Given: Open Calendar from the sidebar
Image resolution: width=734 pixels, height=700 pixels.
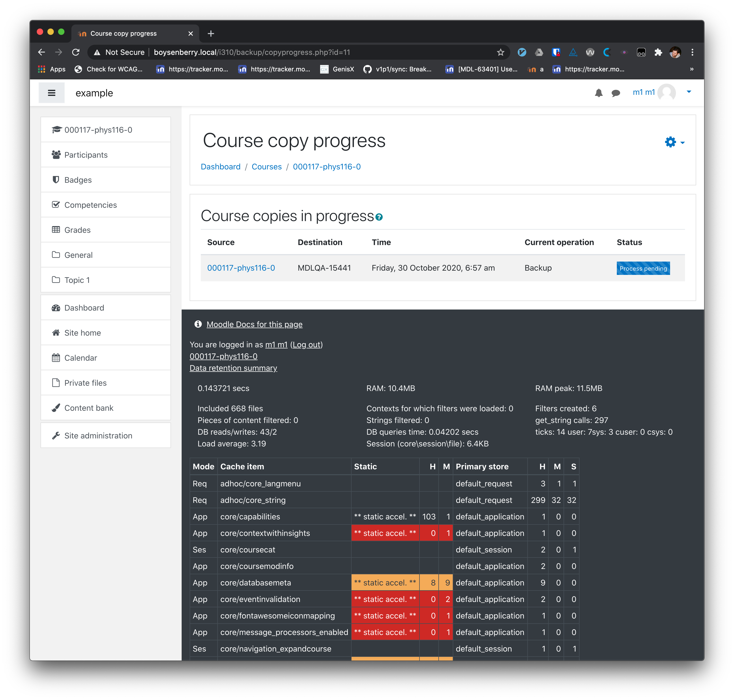Looking at the screenshot, I should click(x=106, y=358).
